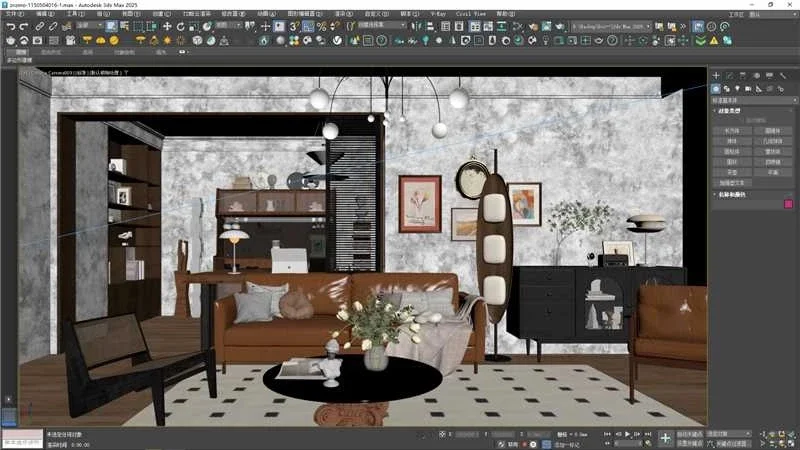Open the Create tab in command panel
This screenshot has height=450, width=800.
(x=716, y=76)
